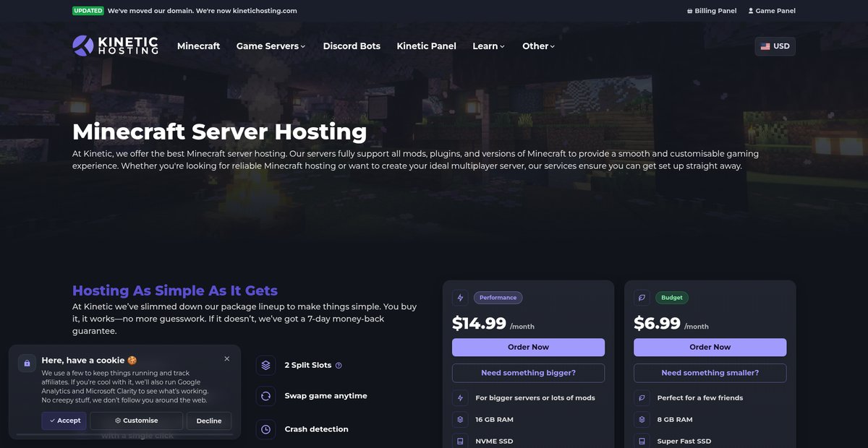Click the leaf icon on Budget card header

pos(642,298)
